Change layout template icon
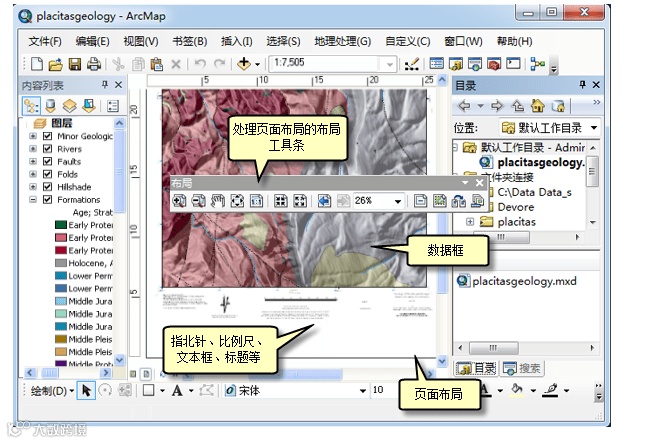Screen dimensions: 656x443 459,201
